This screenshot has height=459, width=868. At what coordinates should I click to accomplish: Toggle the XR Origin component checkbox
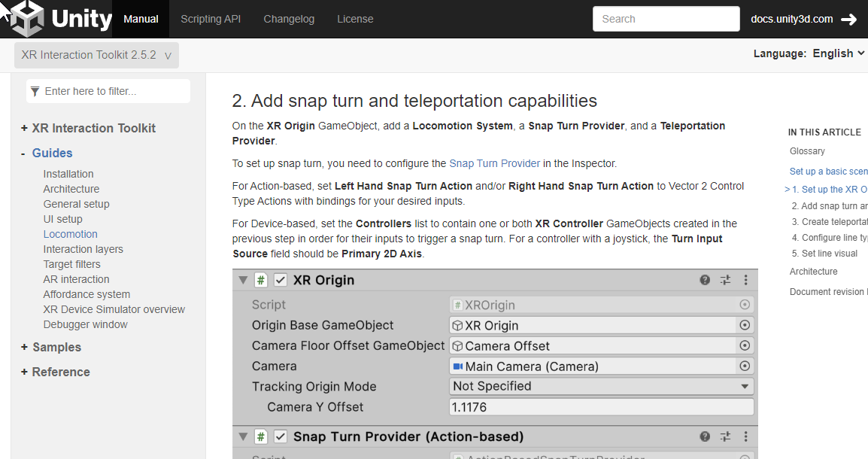tap(281, 280)
